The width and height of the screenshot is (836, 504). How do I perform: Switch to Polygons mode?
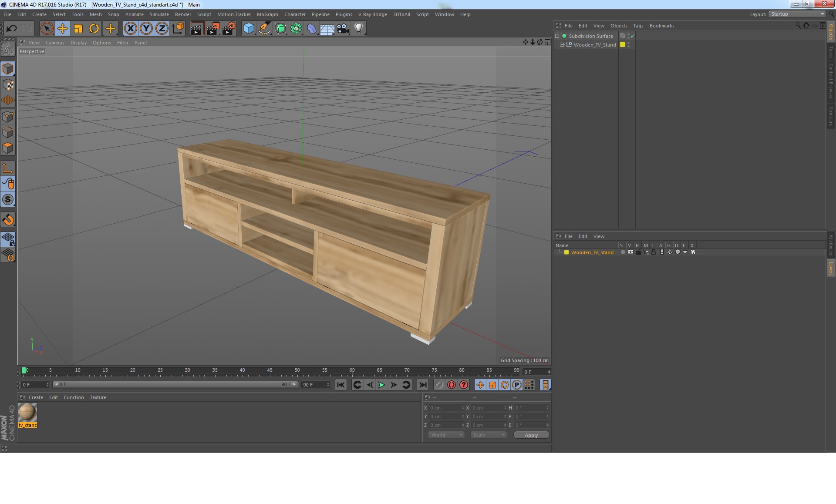tap(8, 148)
